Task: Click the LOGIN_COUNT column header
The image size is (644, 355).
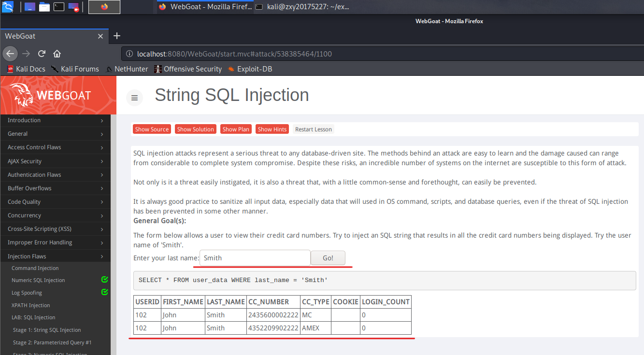Action: click(386, 302)
